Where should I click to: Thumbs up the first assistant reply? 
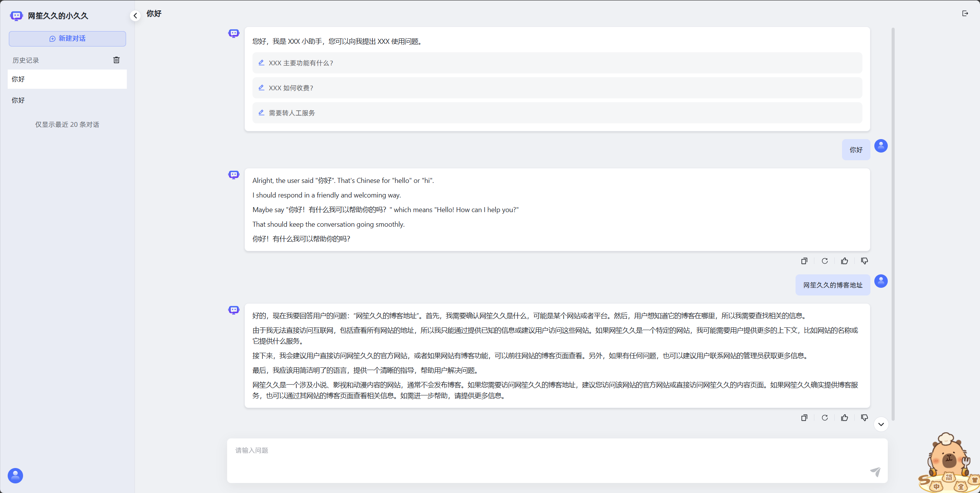[844, 261]
